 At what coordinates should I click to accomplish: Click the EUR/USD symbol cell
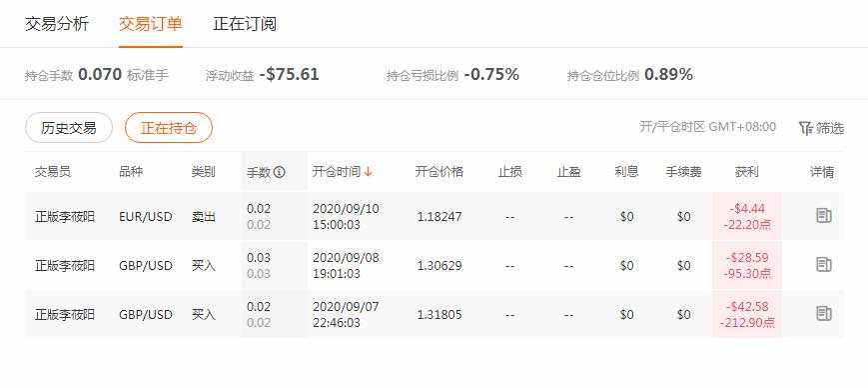click(146, 216)
